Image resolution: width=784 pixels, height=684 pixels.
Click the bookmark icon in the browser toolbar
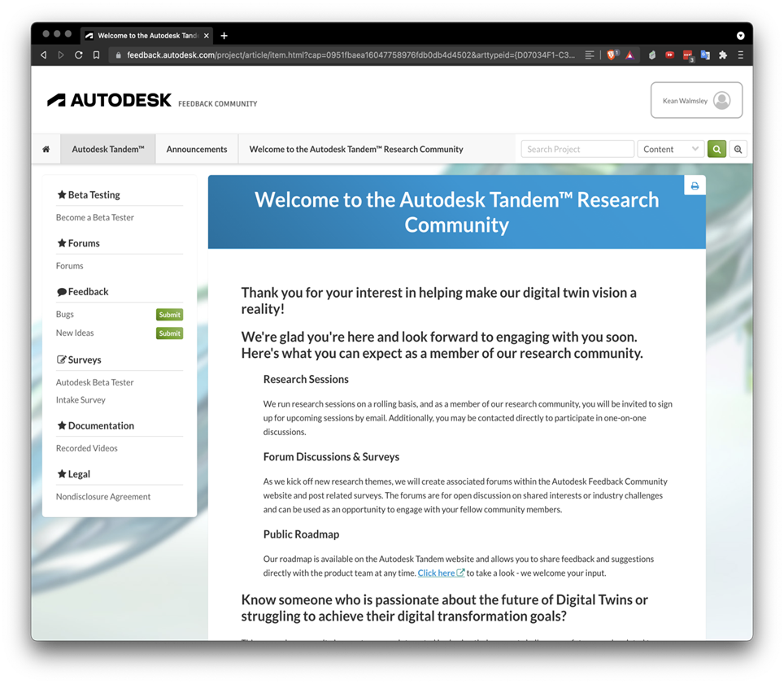coord(96,55)
